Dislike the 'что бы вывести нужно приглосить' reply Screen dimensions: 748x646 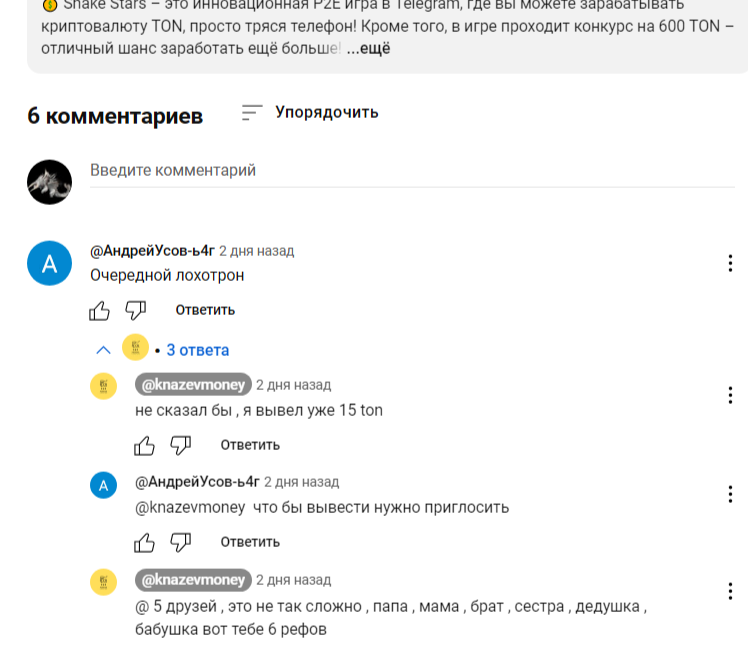point(180,543)
